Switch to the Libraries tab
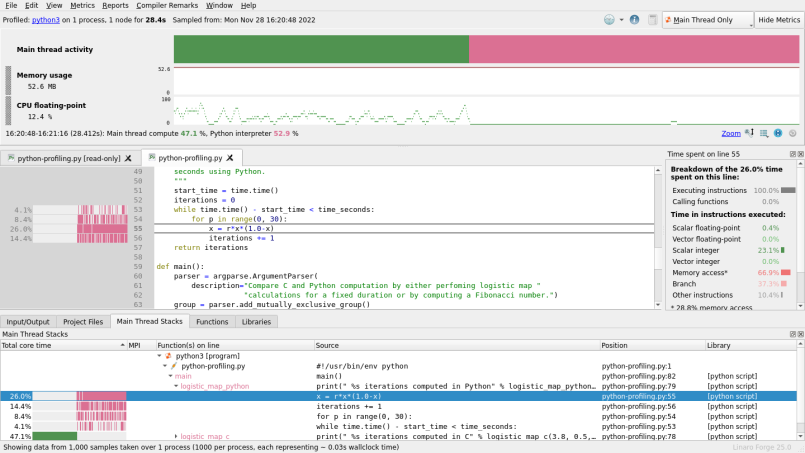Viewport: 805px width, 453px height. [x=256, y=322]
